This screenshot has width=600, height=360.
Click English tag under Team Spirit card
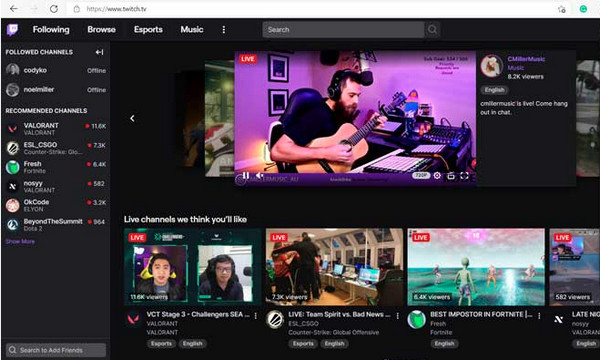pyautogui.click(x=334, y=343)
